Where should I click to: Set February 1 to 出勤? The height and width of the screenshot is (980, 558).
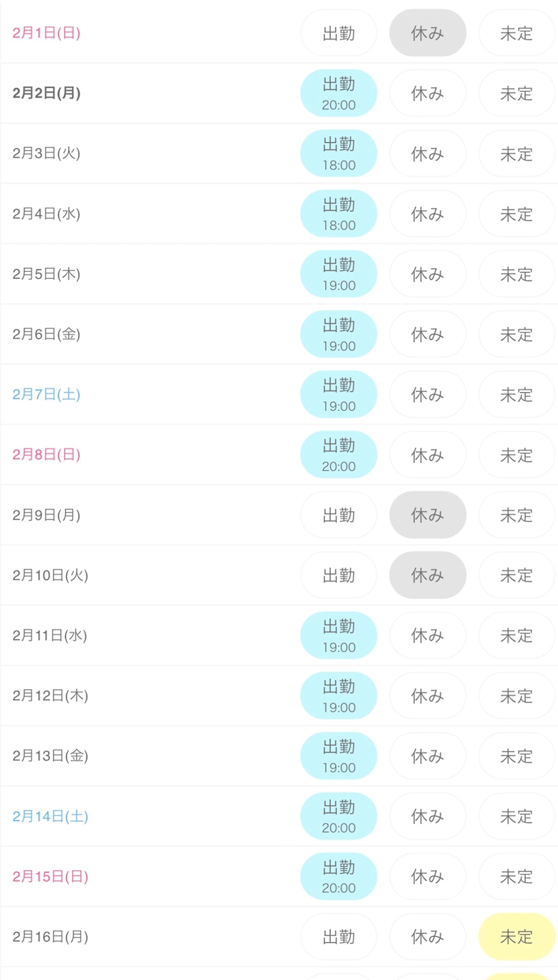coord(339,33)
